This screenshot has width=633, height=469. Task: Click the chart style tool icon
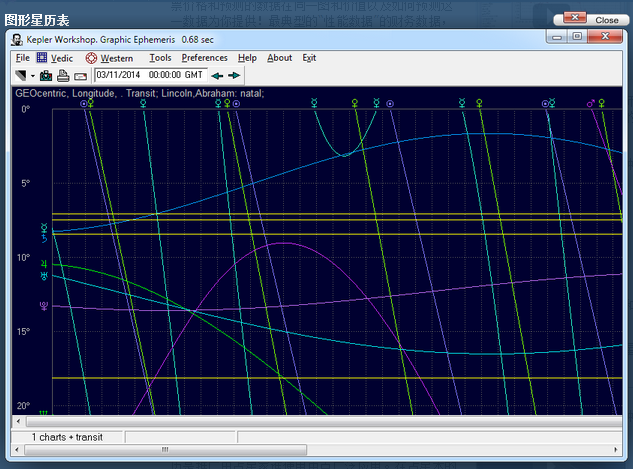tap(21, 75)
